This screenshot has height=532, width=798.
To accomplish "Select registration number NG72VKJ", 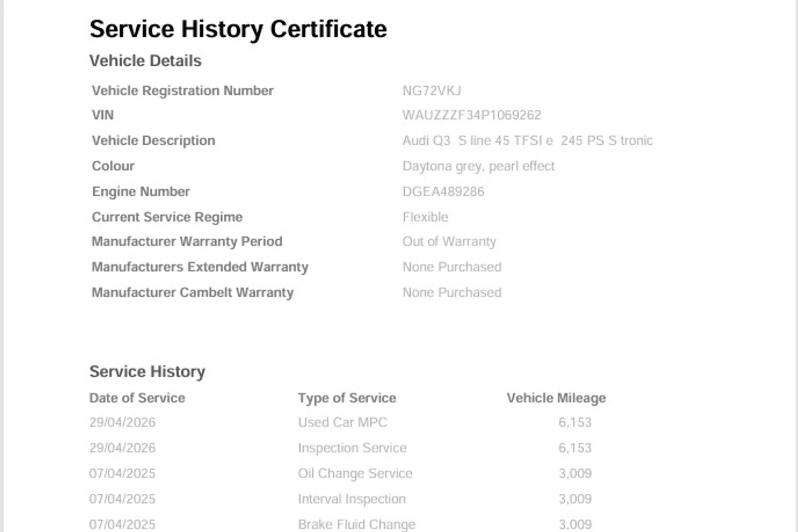I will point(431,91).
